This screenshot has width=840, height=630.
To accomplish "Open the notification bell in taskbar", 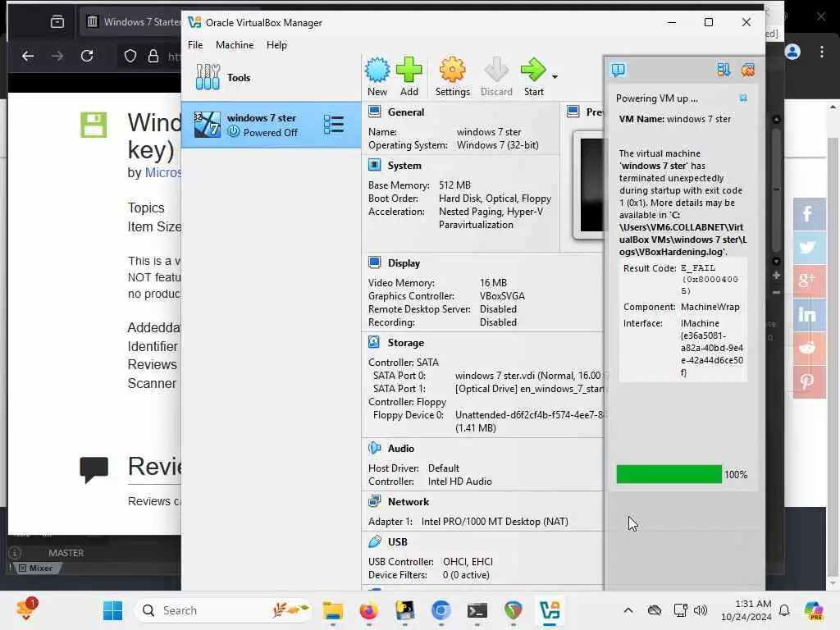I will (784, 610).
